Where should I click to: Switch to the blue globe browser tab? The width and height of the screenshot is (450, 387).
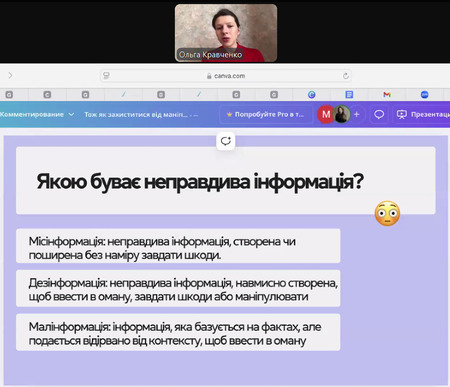(311, 95)
